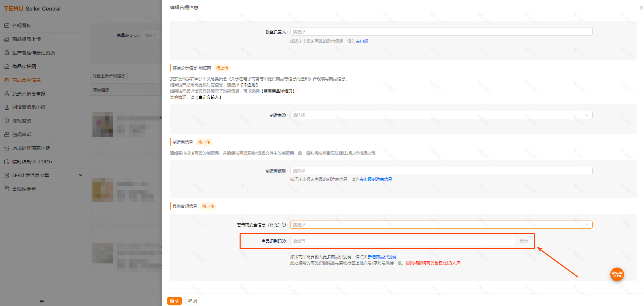The image size is (644, 306).
Task: Click the second blurred product thumbnail
Action: [x=103, y=190]
